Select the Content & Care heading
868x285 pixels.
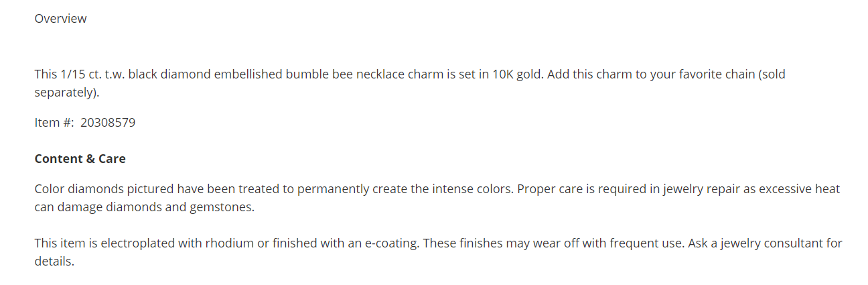(x=80, y=159)
